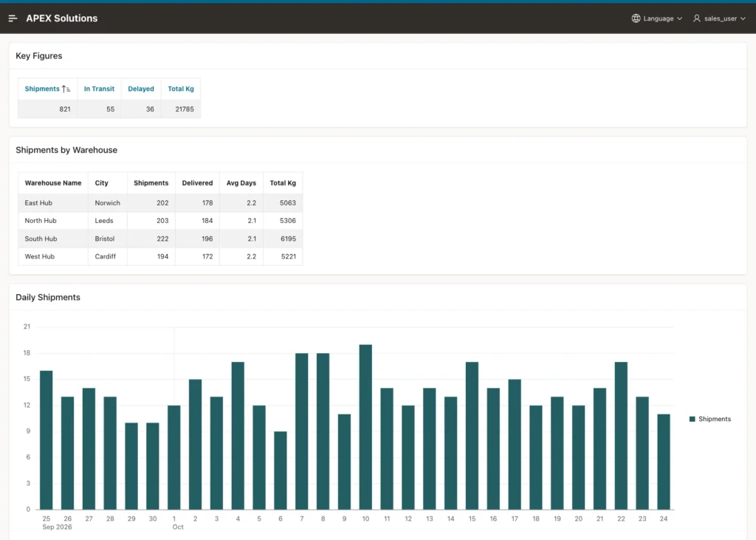Sort by Total Kg in Key Figures
This screenshot has width=756, height=540.
181,89
